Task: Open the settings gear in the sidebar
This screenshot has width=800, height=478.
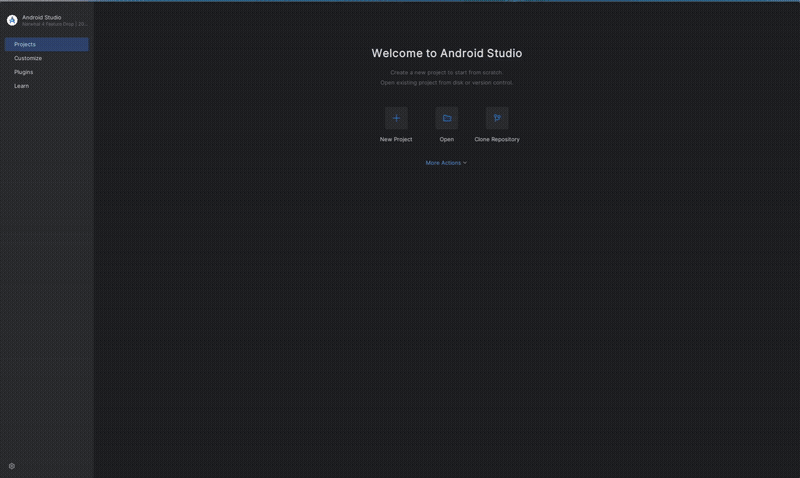Action: tap(12, 466)
